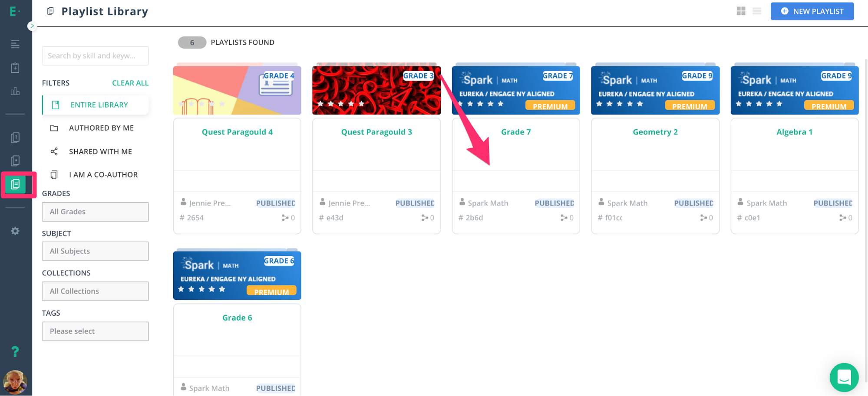Open the user profile avatar

(x=15, y=382)
